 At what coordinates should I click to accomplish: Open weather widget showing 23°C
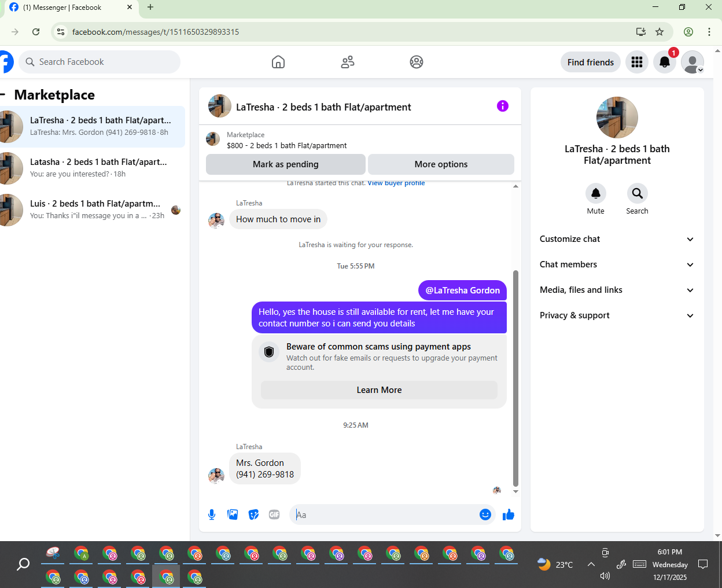pyautogui.click(x=555, y=564)
